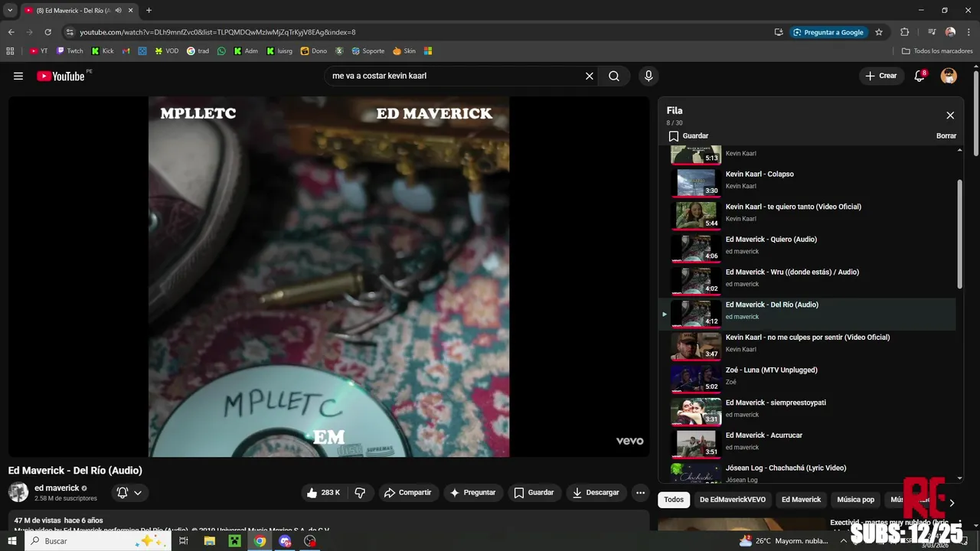This screenshot has height=551, width=980.
Task: Select the De EdMaverickVEVO filter chip
Action: tap(733, 500)
